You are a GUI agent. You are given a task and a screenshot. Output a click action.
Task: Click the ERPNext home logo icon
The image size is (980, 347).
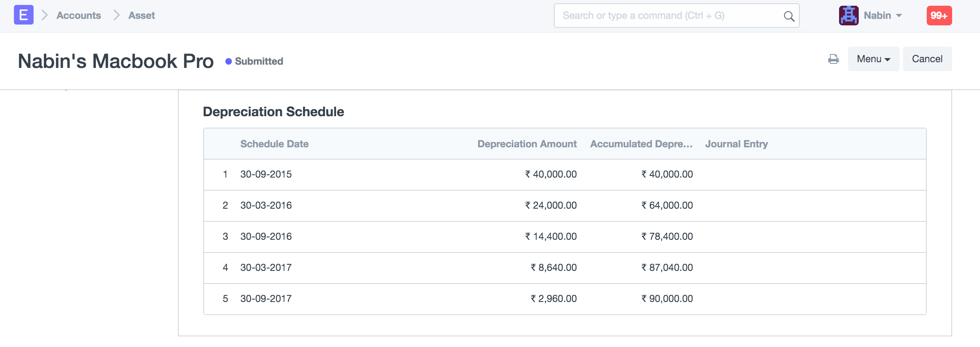coord(23,15)
